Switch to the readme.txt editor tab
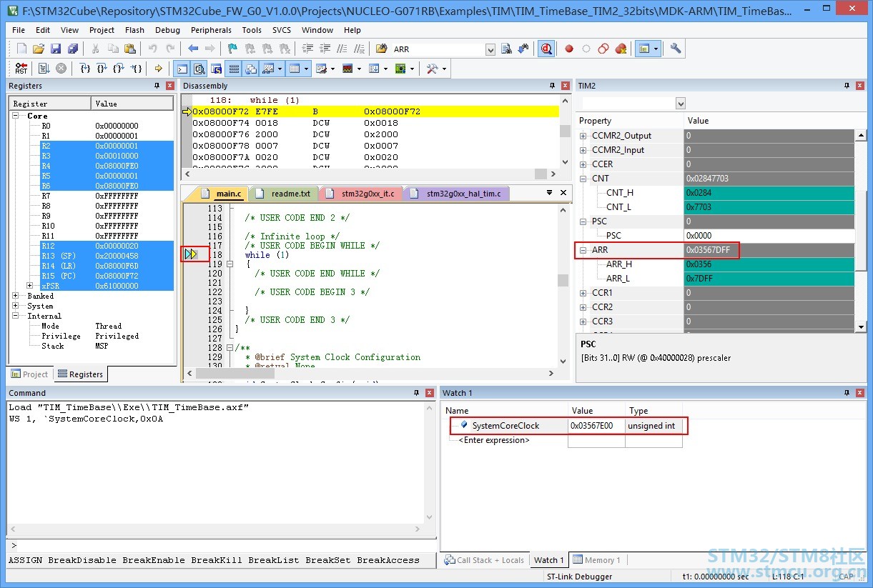Image resolution: width=873 pixels, height=588 pixels. point(285,194)
